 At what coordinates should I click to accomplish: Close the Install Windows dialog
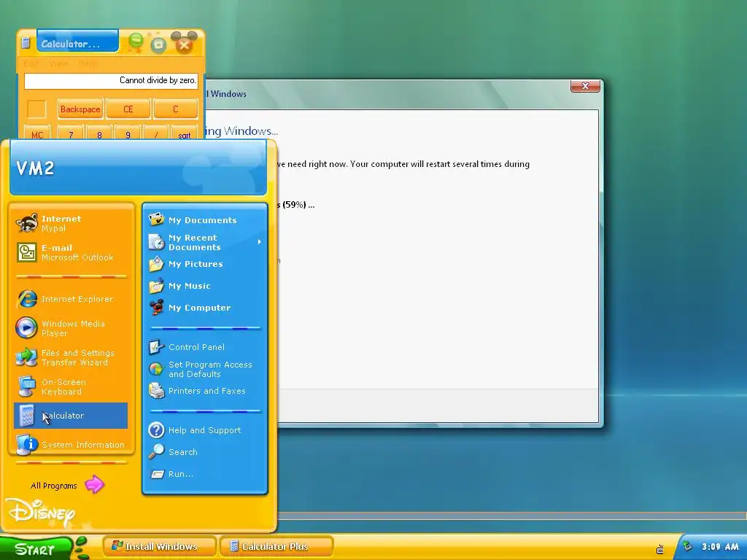585,86
